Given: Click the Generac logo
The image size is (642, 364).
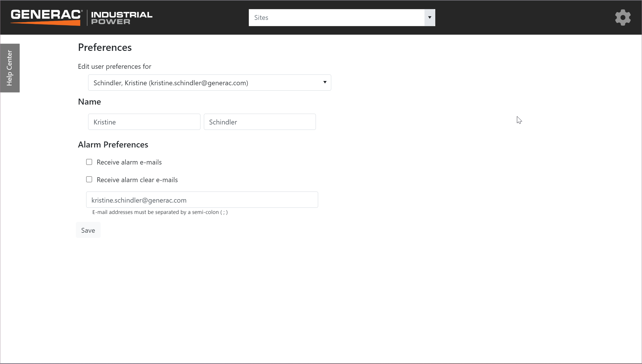Looking at the screenshot, I should point(46,17).
